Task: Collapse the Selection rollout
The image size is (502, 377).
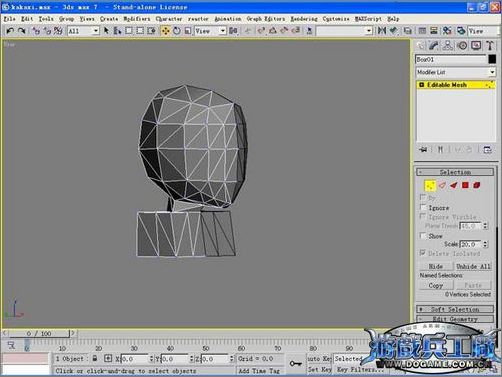Action: (x=455, y=172)
